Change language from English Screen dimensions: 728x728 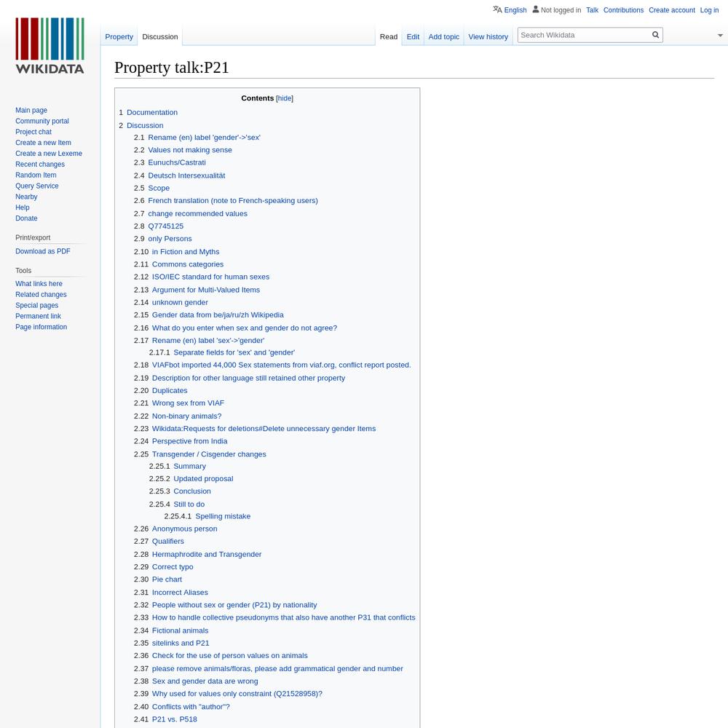(515, 9)
